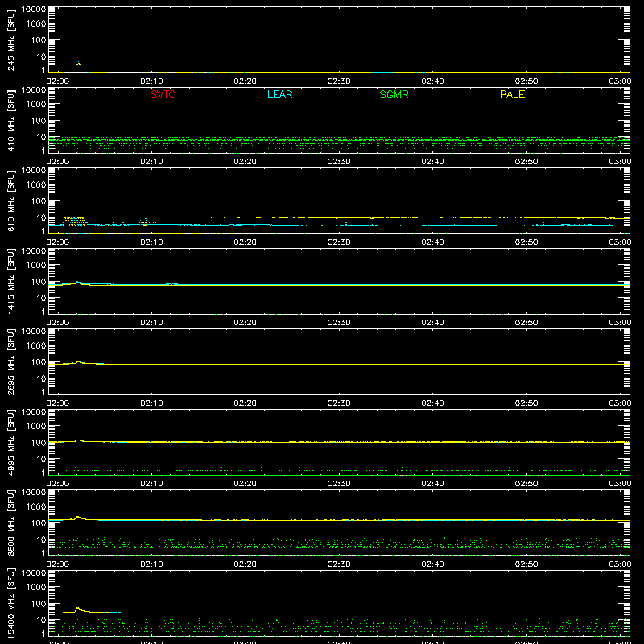Click the 100 tick on the 610 MHz axis

pos(39,201)
